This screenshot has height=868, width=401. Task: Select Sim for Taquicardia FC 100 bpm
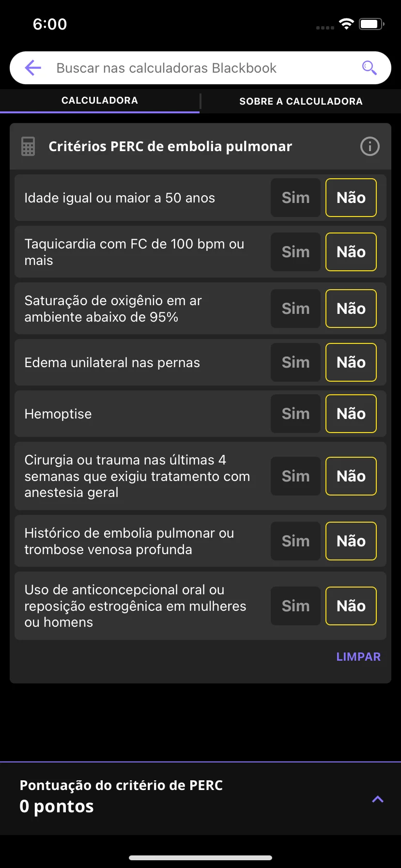coord(295,252)
